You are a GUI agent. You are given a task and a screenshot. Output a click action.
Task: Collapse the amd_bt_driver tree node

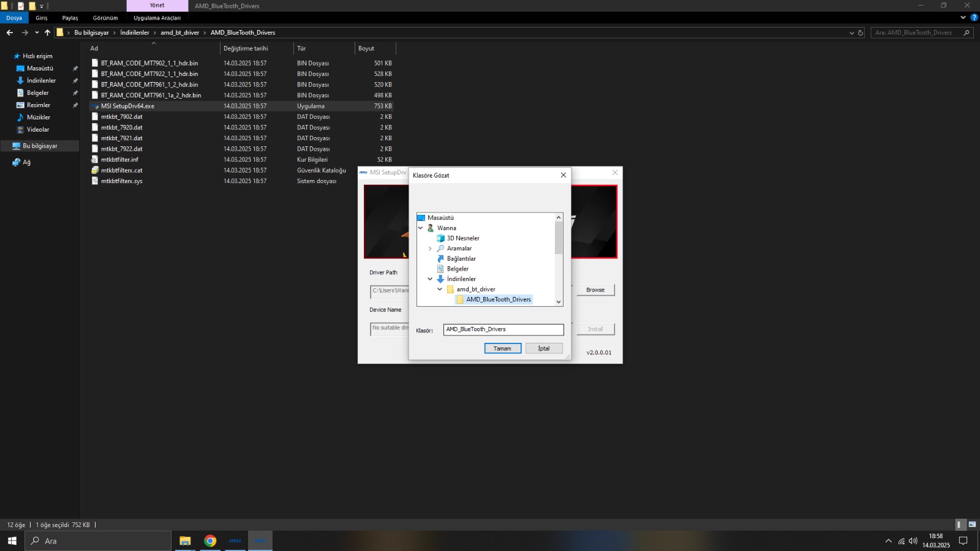point(440,289)
